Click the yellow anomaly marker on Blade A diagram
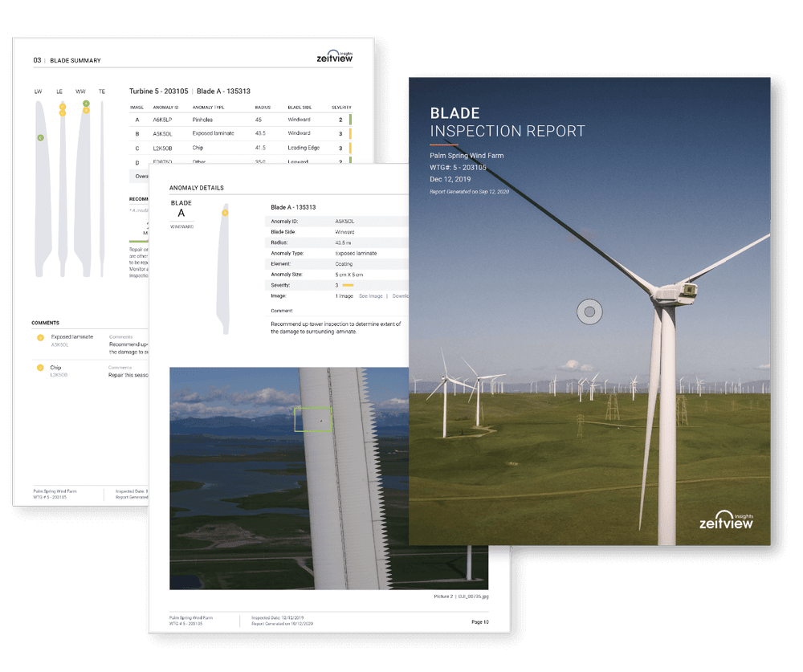Viewport: 803px width, 672px height. [x=225, y=214]
